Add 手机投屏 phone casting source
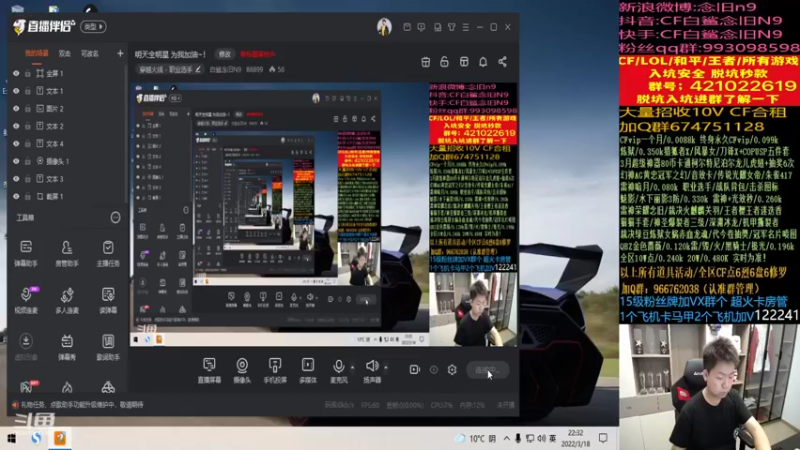Viewport: 800px width, 450px height. click(275, 370)
